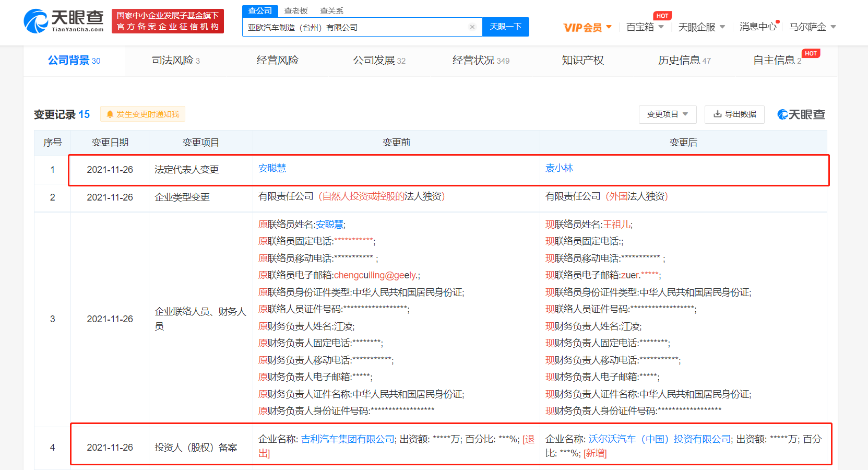
Task: Open the 自主信息 tab
Action: 777,61
